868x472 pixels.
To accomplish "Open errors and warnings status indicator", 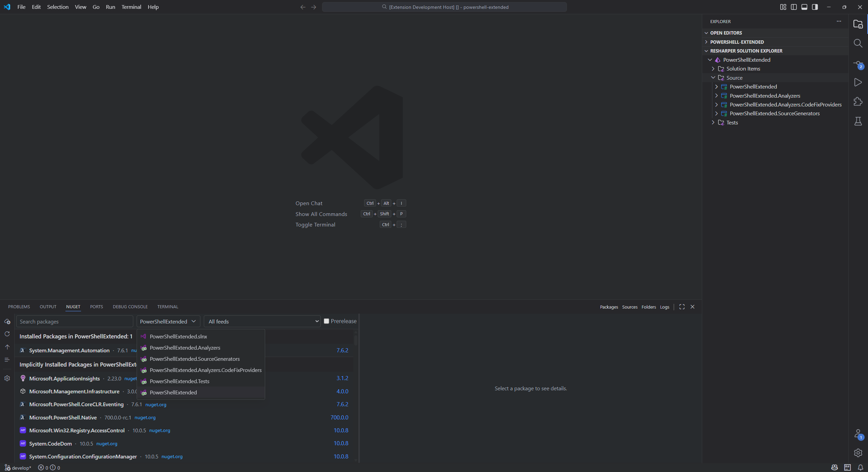I will click(49, 468).
